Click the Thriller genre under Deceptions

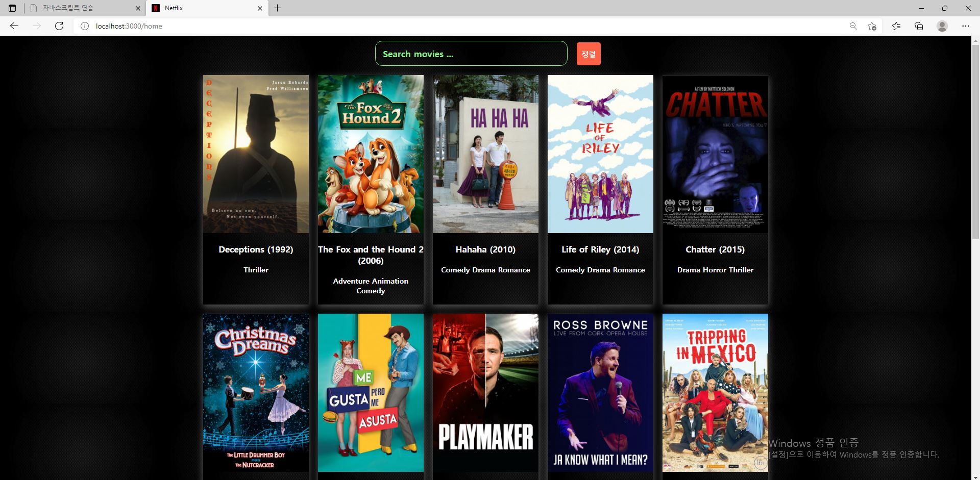[256, 270]
